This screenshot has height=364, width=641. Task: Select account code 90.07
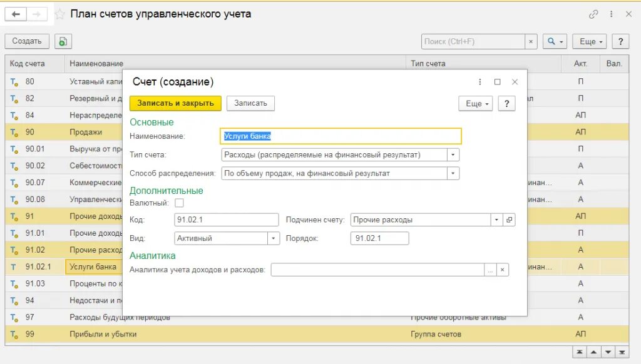point(64,182)
